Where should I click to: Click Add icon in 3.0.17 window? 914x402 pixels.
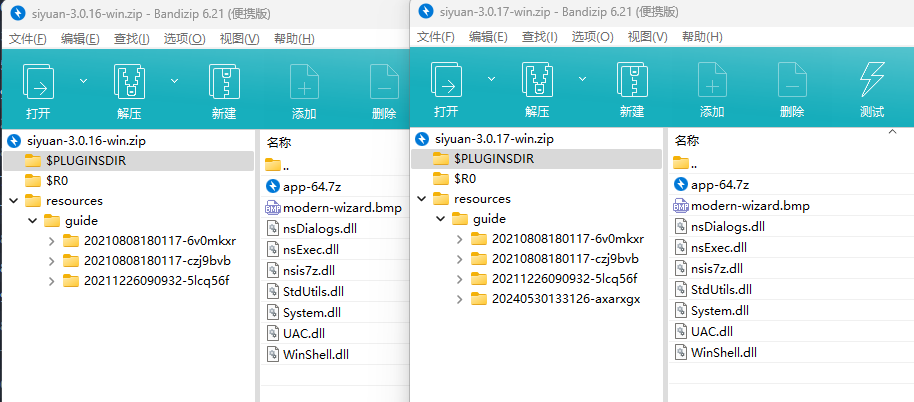pyautogui.click(x=712, y=80)
